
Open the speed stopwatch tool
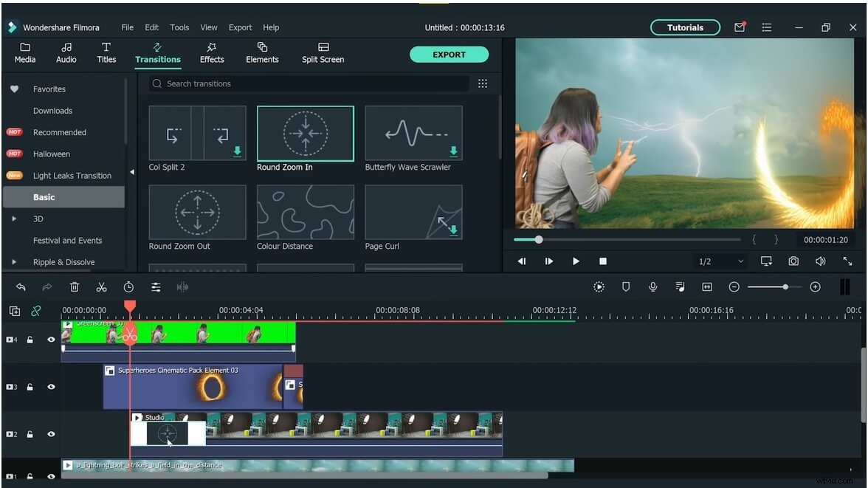(x=128, y=287)
